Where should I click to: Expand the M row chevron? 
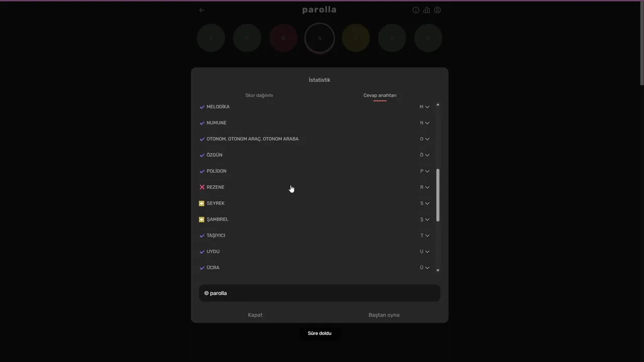(427, 107)
